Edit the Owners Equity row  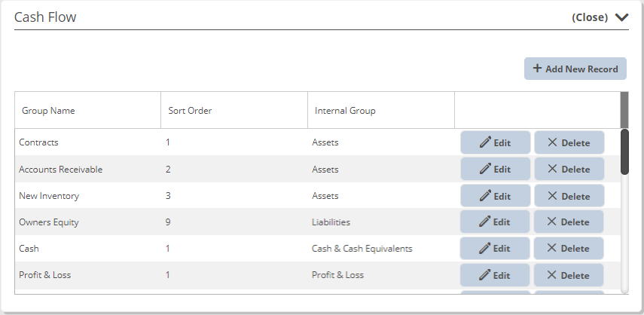tap(495, 222)
